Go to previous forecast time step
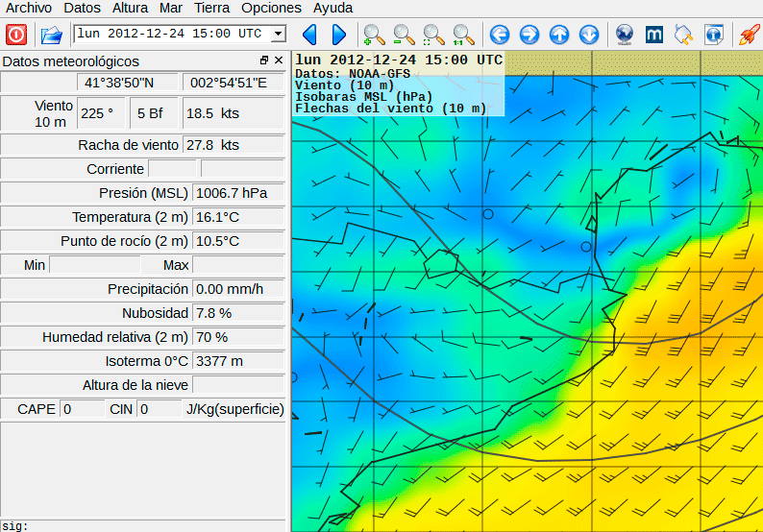Image resolution: width=763 pixels, height=532 pixels. point(310,35)
